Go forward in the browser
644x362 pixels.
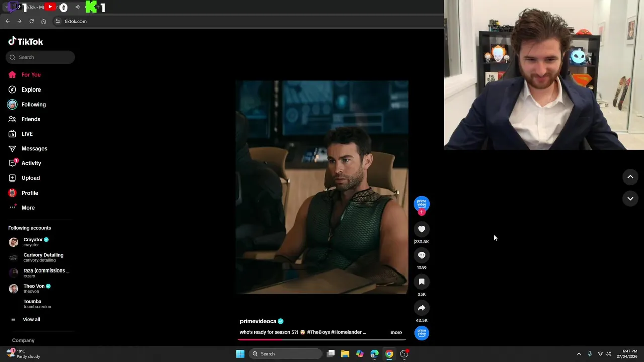tap(19, 21)
